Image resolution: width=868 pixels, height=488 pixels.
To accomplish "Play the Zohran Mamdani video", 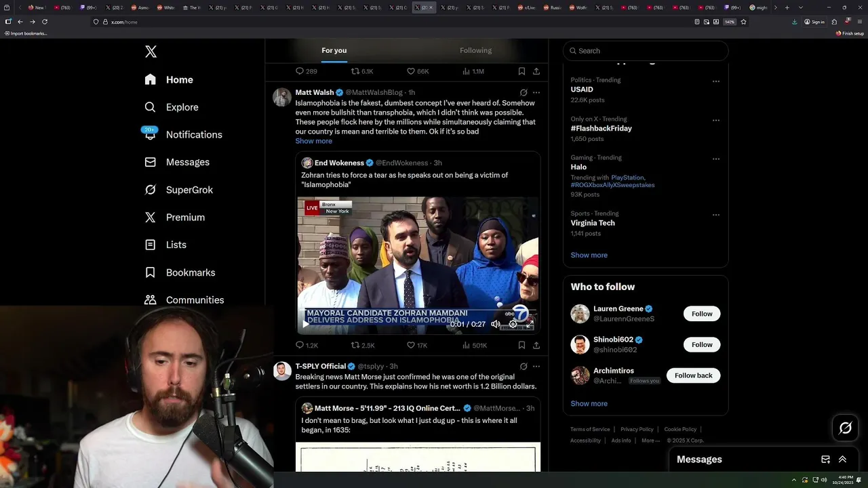I will pos(305,324).
